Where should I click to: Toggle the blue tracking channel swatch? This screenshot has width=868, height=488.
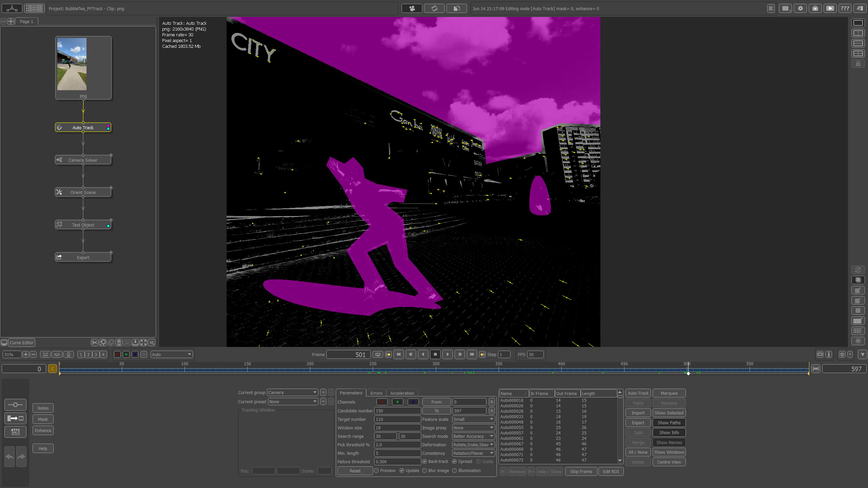[413, 402]
